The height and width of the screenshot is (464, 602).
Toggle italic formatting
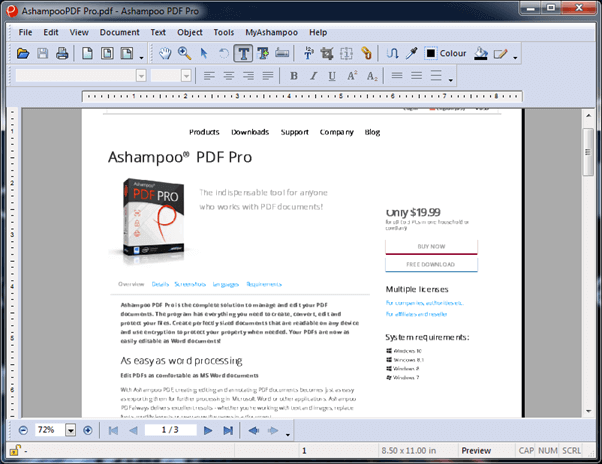point(313,76)
